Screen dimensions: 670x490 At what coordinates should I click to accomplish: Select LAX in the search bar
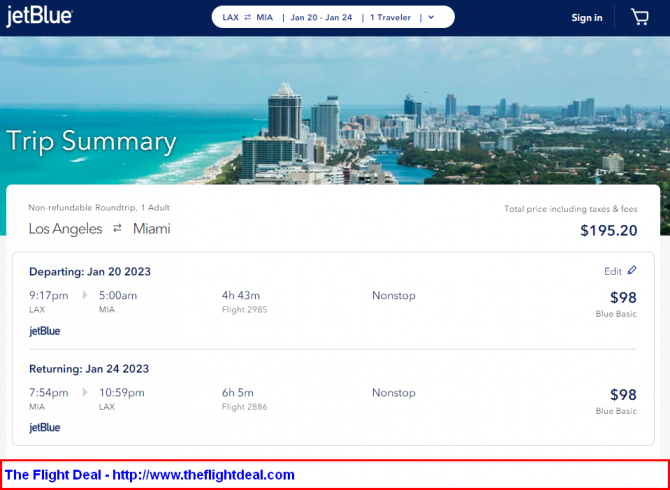[x=230, y=18]
